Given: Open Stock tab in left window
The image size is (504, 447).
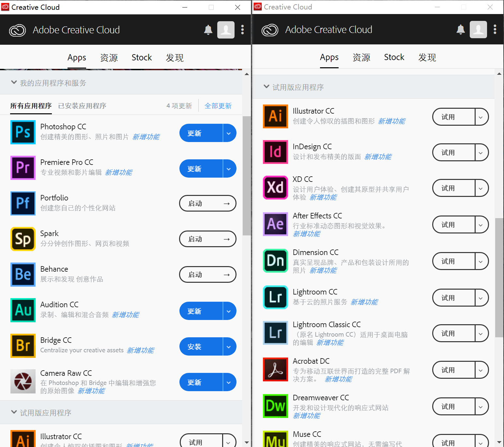Looking at the screenshot, I should point(142,58).
